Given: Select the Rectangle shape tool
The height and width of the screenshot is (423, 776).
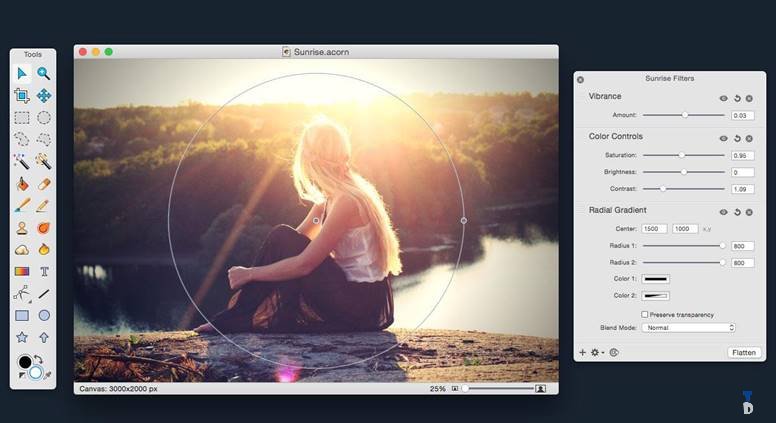Looking at the screenshot, I should [22, 315].
